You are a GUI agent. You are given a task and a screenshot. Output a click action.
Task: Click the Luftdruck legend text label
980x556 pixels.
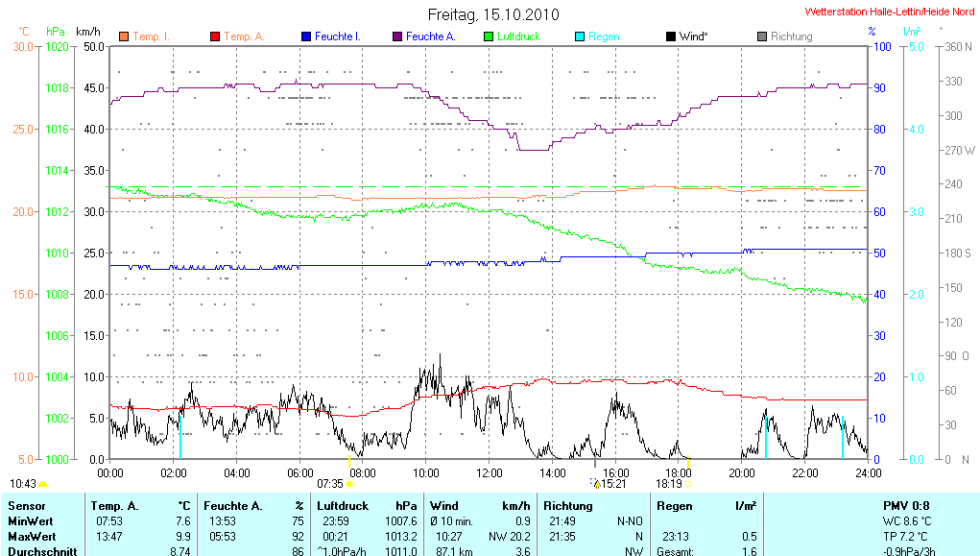[519, 36]
